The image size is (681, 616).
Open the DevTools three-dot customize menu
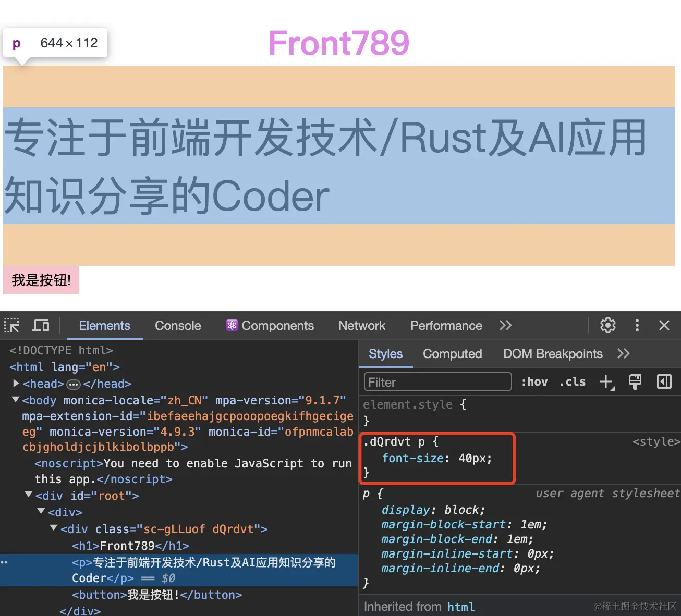[637, 325]
